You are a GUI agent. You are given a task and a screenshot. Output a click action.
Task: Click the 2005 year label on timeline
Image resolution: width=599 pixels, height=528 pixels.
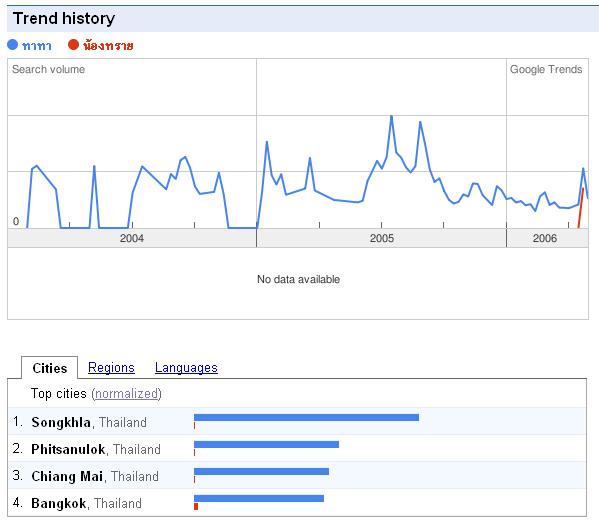tap(382, 238)
